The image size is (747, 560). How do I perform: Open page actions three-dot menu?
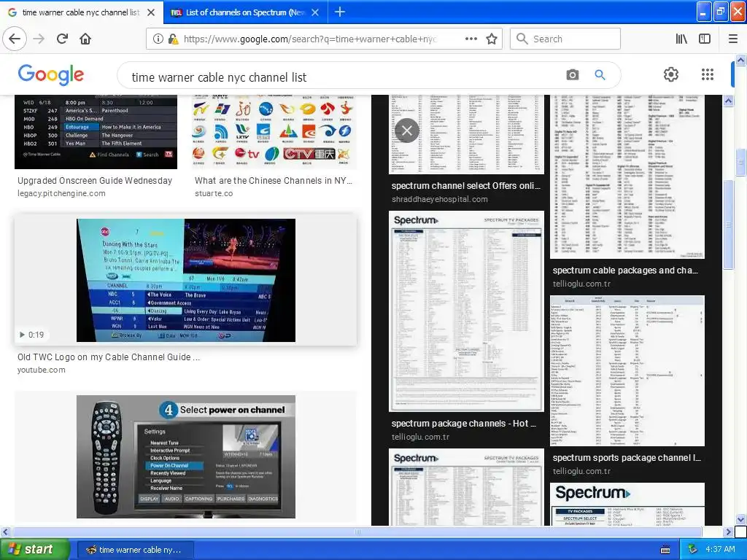coord(471,39)
